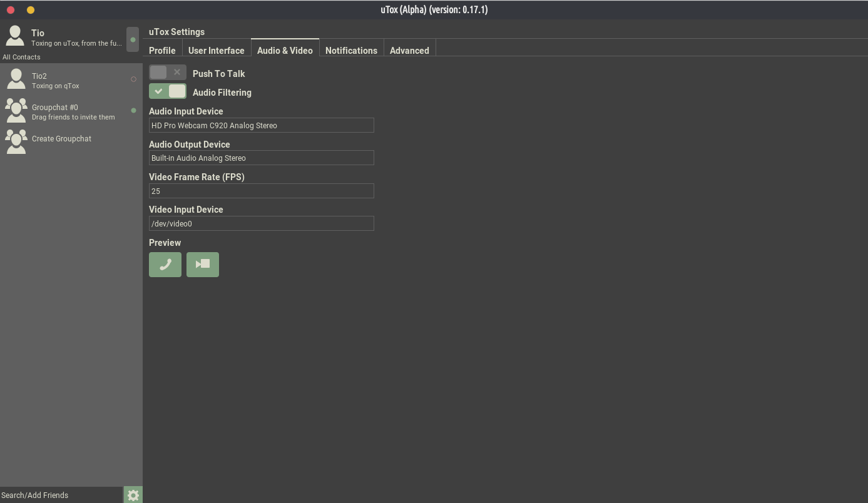The image size is (868, 503).
Task: Focus the Search/Add Friends field
Action: point(61,495)
